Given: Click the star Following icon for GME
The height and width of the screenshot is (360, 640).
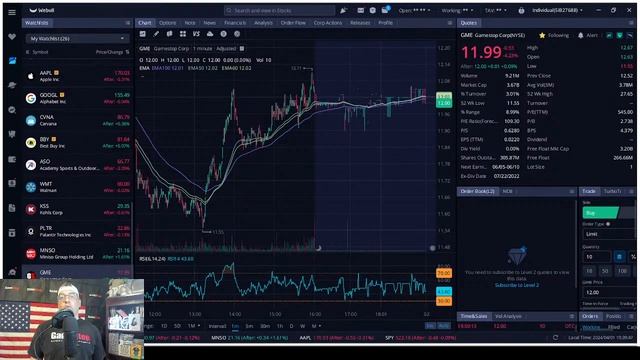Looking at the screenshot, I should pos(542,36).
